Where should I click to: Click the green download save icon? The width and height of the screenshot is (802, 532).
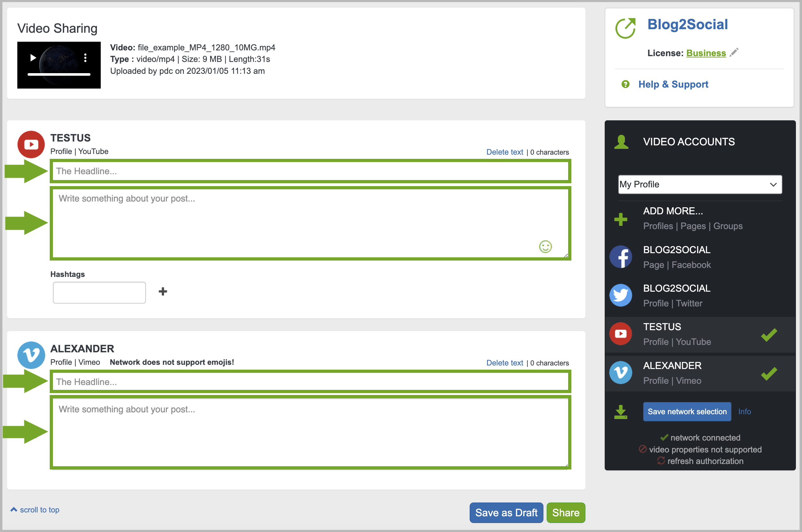pyautogui.click(x=620, y=412)
